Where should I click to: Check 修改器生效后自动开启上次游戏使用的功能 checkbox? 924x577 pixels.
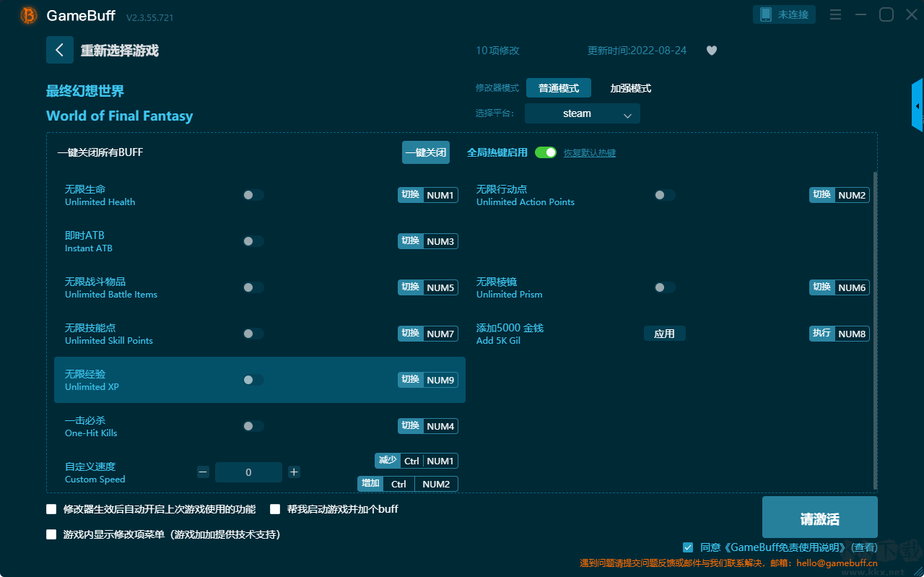tap(51, 509)
